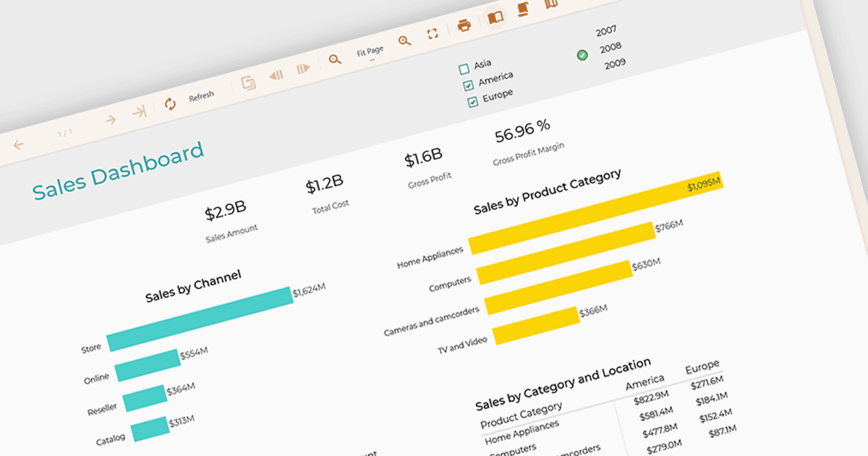The width and height of the screenshot is (868, 456).
Task: Go to the next page arrow
Action: pos(111,119)
